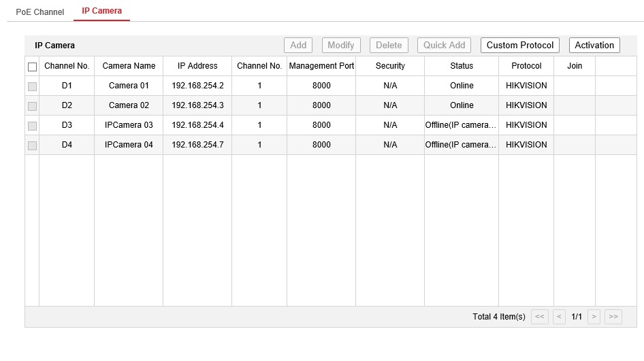The image size is (644, 361).
Task: Click the Delete button
Action: click(x=389, y=46)
